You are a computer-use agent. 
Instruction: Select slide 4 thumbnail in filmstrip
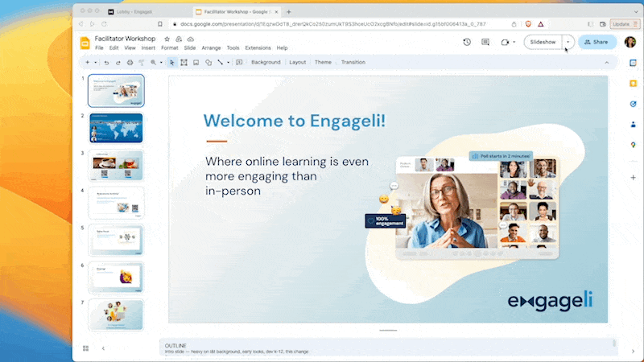116,203
